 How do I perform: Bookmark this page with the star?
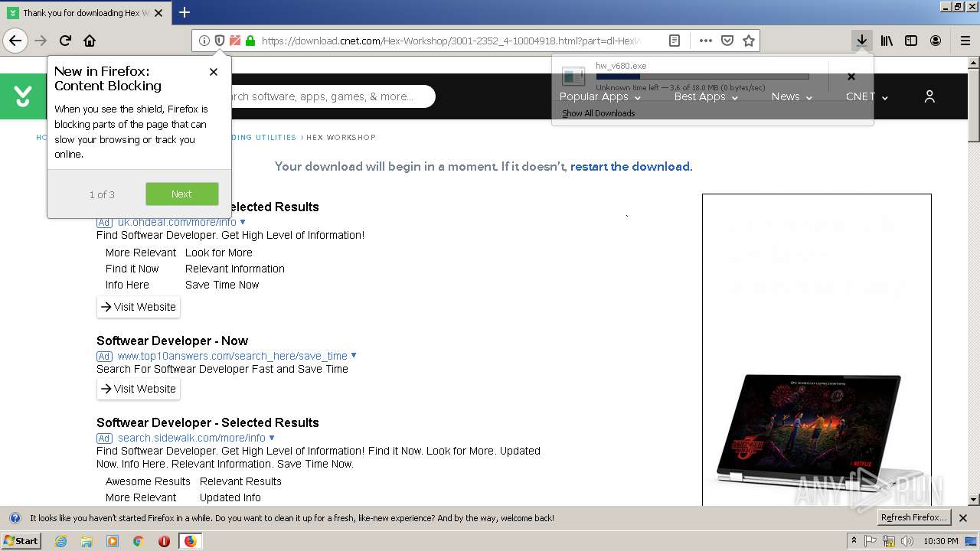pos(749,41)
